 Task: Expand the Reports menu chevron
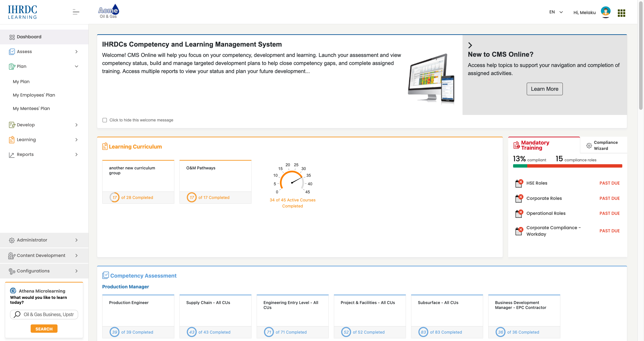77,154
